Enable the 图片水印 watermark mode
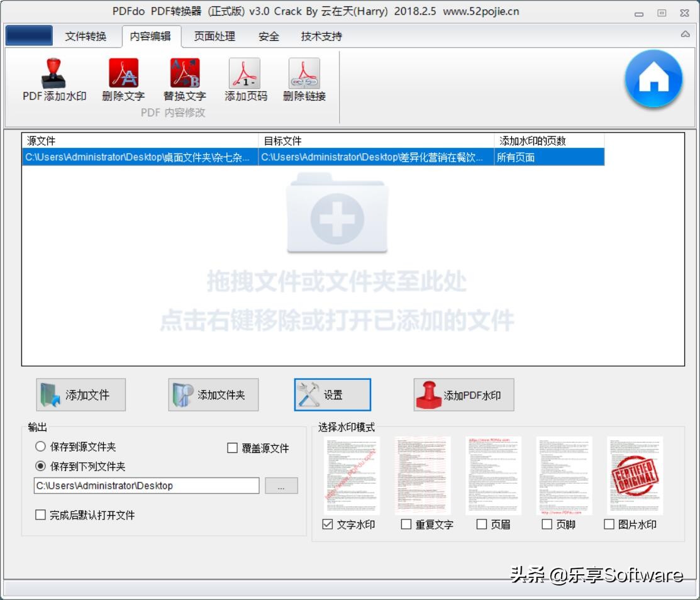Viewport: 700px width, 600px height. pyautogui.click(x=609, y=524)
